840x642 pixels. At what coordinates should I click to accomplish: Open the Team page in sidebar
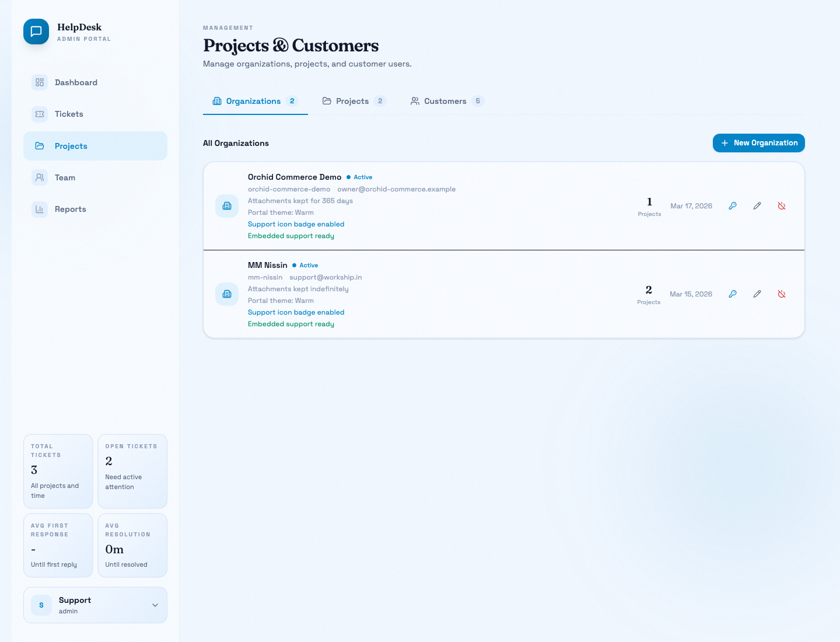[x=65, y=177]
